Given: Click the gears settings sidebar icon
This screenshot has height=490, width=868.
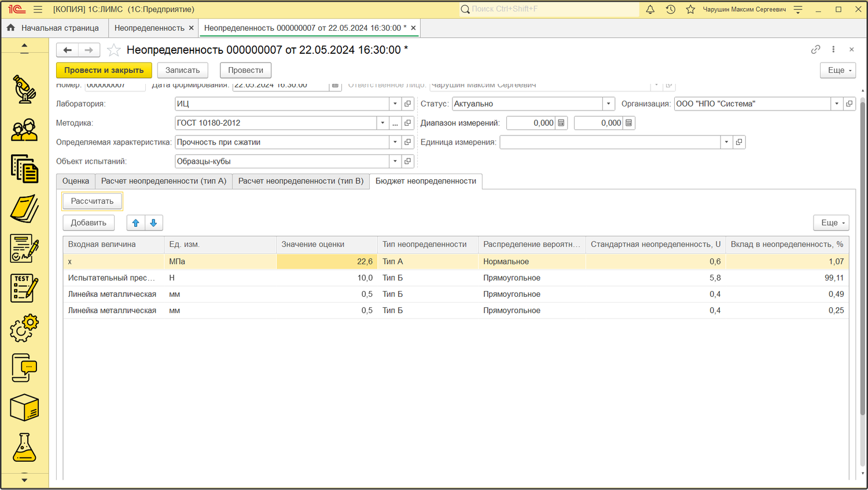Looking at the screenshot, I should [x=24, y=328].
